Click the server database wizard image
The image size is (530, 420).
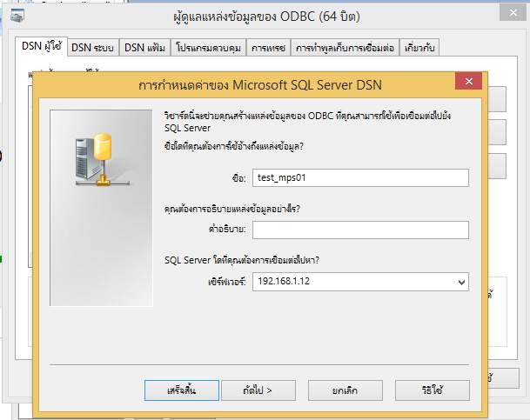(101, 208)
